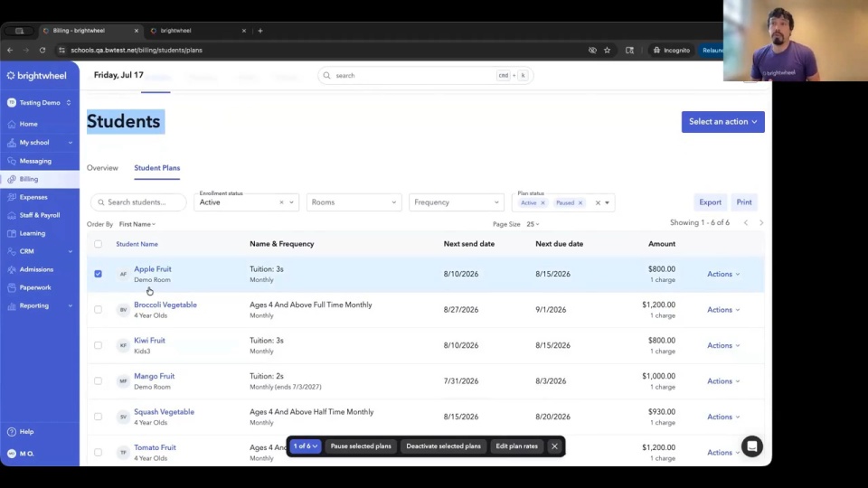Screen dimensions: 868x488
Task: Uncheck the Apple Fruit checkbox
Action: pos(98,274)
